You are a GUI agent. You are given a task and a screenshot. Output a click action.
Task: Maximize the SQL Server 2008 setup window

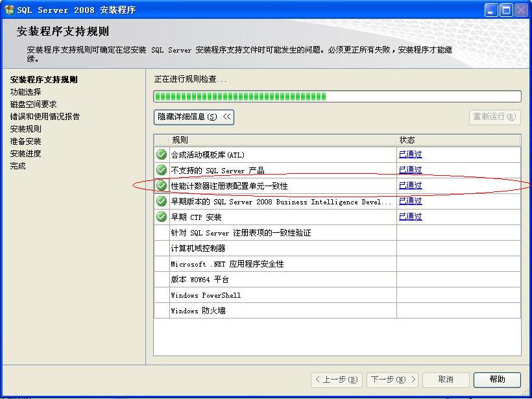pos(506,10)
